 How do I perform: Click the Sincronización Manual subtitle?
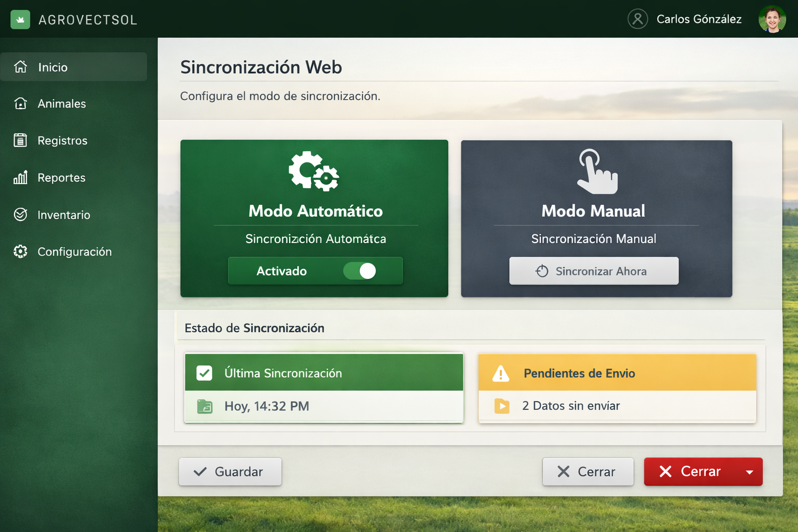[594, 239]
